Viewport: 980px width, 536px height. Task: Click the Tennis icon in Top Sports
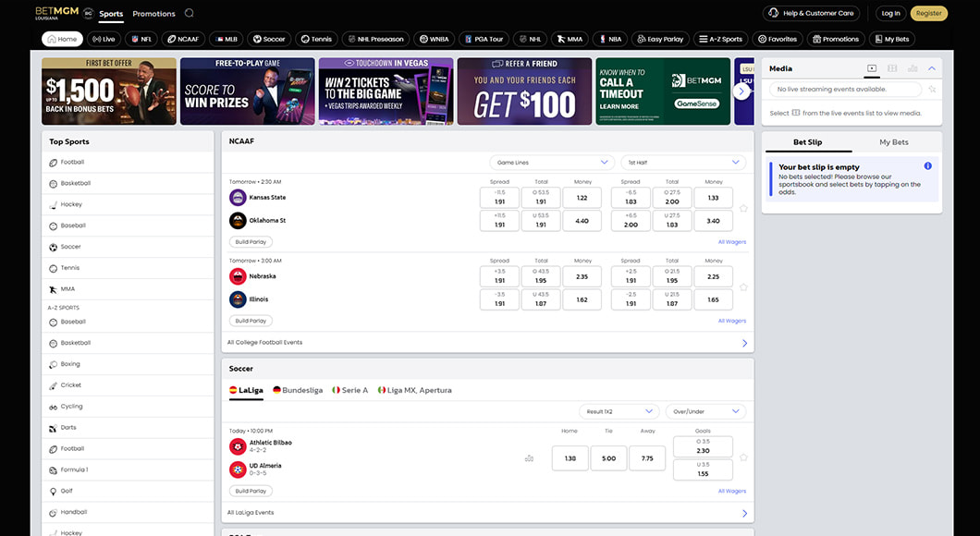(x=53, y=268)
